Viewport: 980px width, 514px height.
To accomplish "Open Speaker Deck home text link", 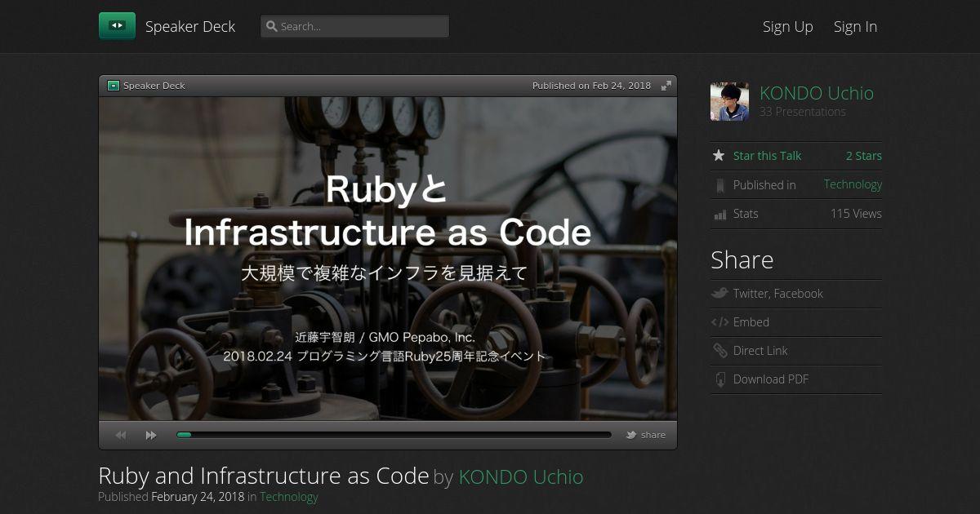I will tap(190, 26).
